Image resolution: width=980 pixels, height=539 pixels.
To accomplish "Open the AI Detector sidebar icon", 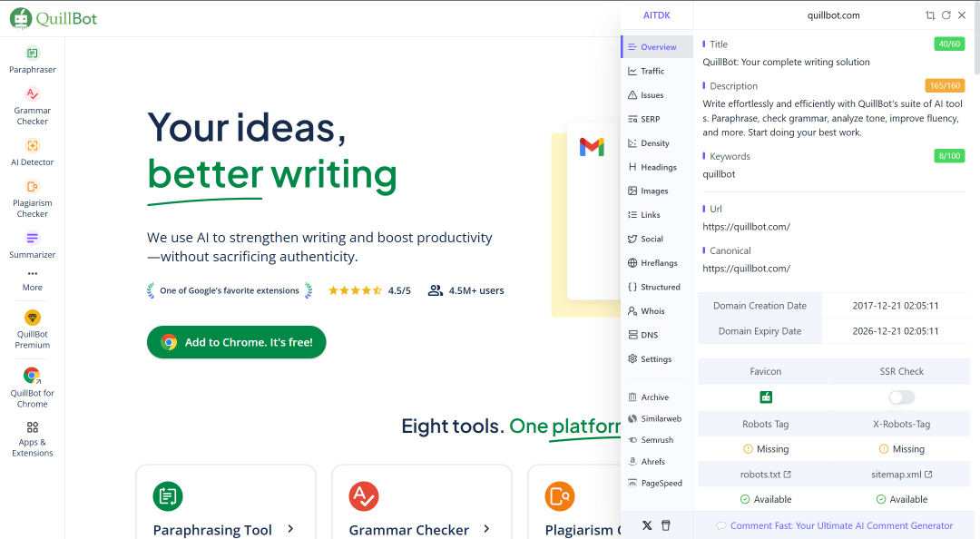I will tap(33, 152).
